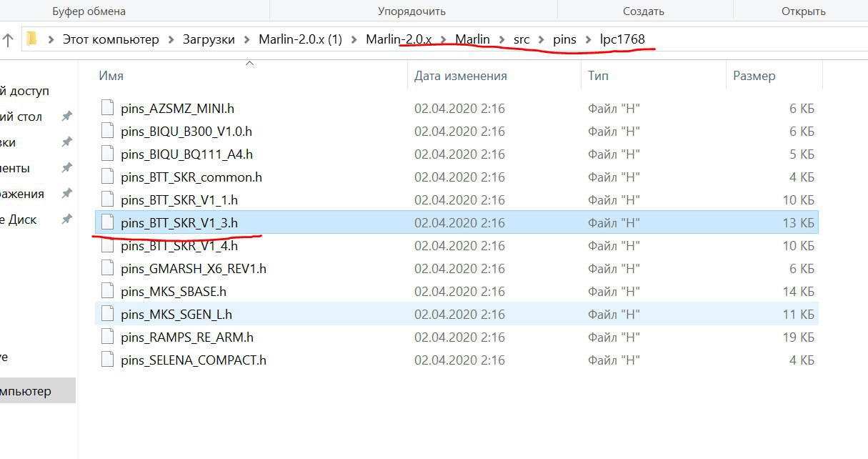Click file icon of pins_GMARSH_X6_REV1.h

(x=107, y=269)
